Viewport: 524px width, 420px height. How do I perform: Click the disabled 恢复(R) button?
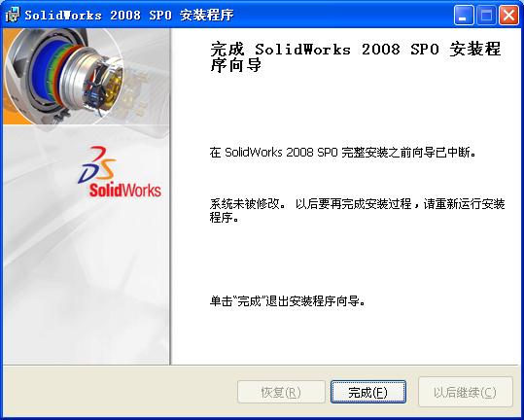(x=281, y=392)
